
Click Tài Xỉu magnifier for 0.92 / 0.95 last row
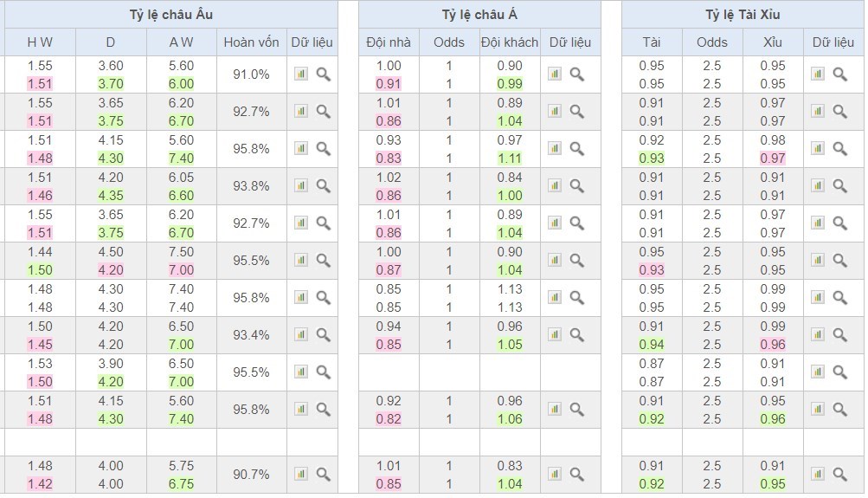pos(840,475)
